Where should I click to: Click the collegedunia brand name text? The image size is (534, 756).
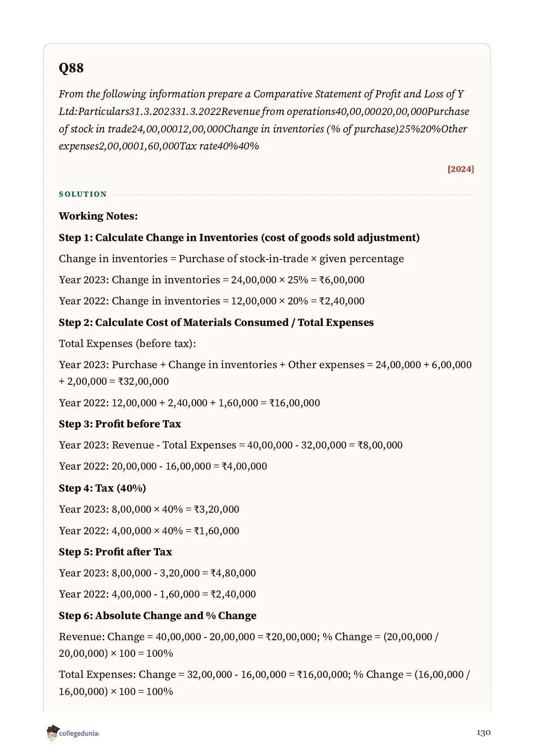79,733
